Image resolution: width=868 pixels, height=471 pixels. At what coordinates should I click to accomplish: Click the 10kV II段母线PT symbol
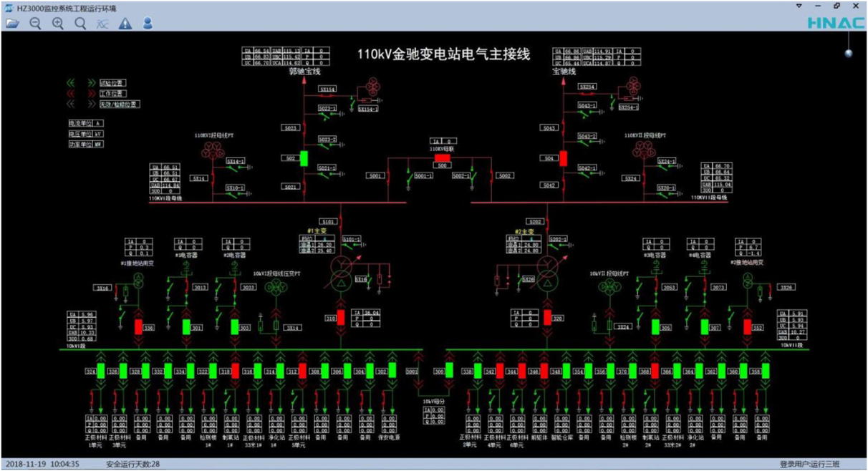coord(609,287)
